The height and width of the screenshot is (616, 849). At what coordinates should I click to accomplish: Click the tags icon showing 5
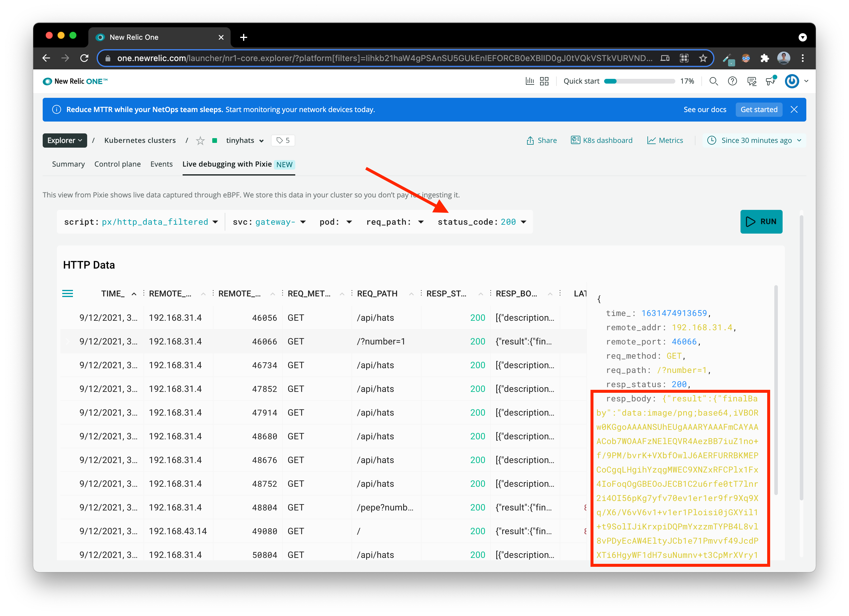point(283,140)
